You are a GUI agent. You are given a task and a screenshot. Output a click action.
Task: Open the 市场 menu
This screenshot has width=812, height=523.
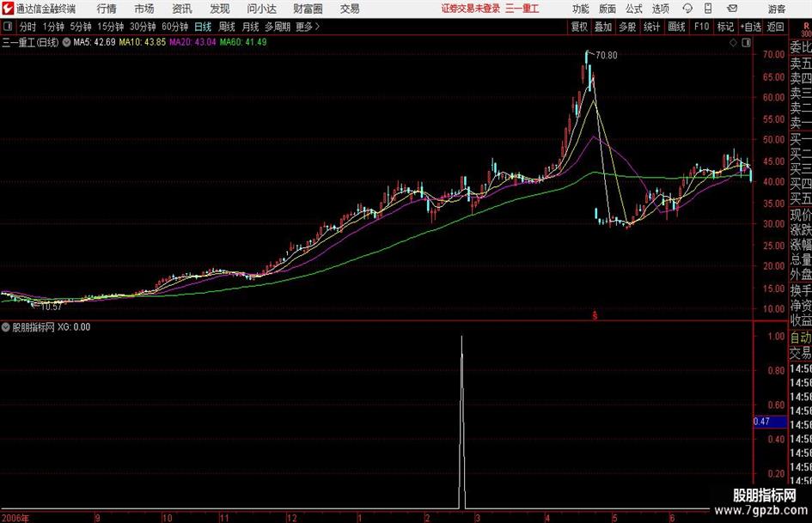point(144,9)
